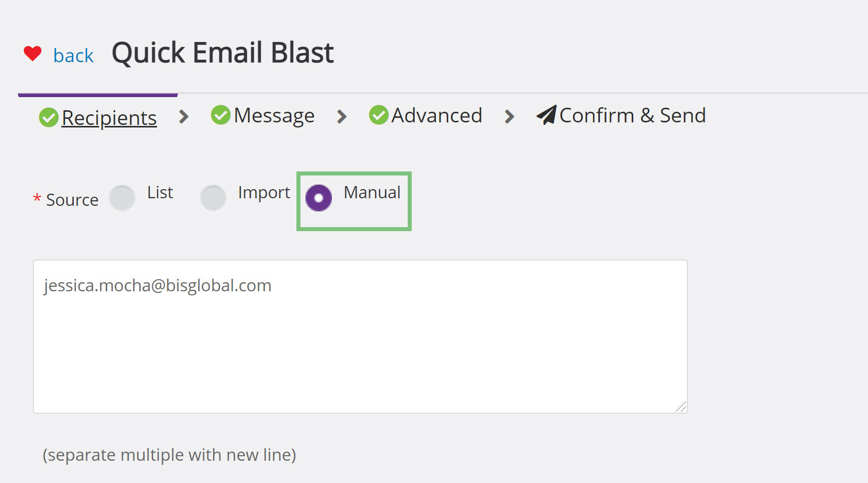The height and width of the screenshot is (483, 868).
Task: Click the recipient email addresses text area
Action: (x=360, y=336)
